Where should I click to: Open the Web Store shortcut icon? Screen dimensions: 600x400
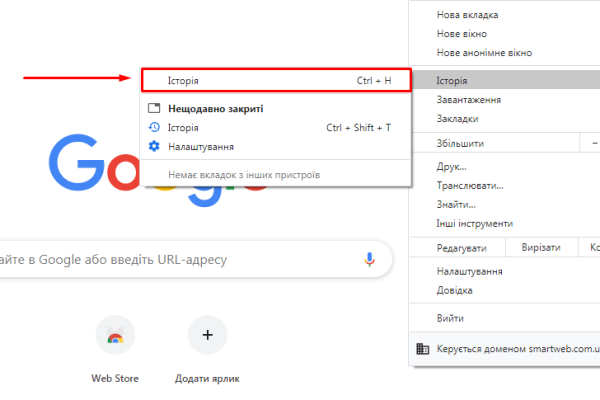(115, 336)
